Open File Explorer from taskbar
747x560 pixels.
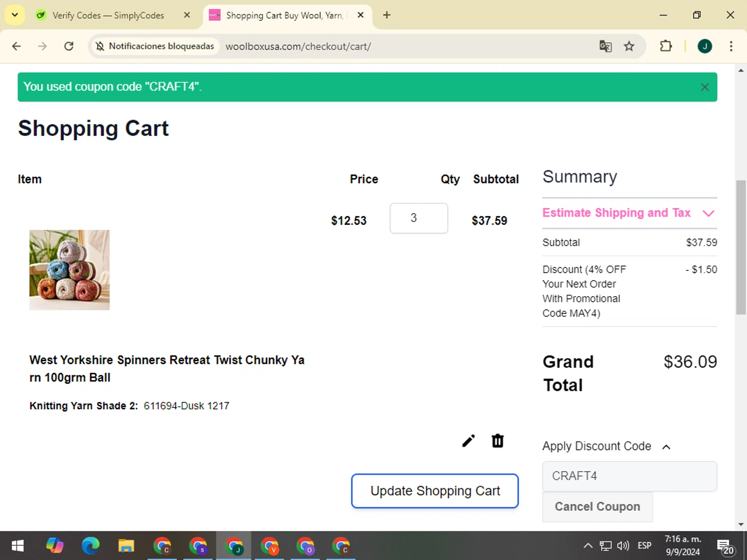coord(126,546)
